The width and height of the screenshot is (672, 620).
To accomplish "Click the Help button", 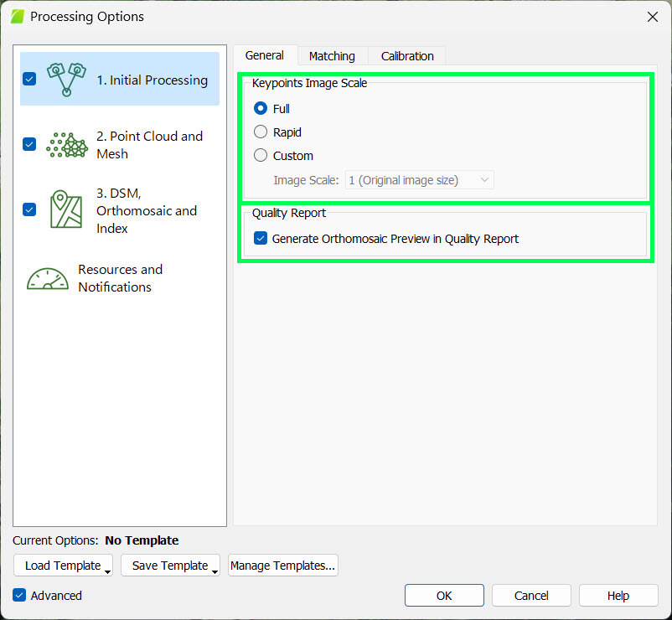I will tap(618, 595).
